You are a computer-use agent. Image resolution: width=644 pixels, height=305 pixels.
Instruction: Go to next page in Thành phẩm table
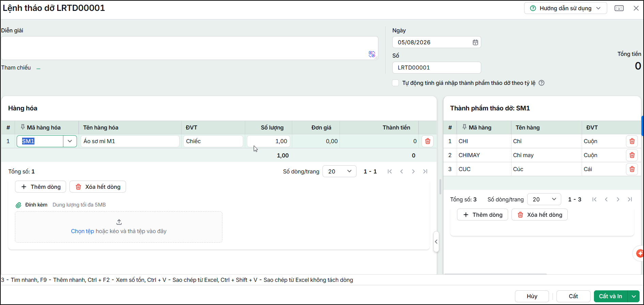click(618, 199)
